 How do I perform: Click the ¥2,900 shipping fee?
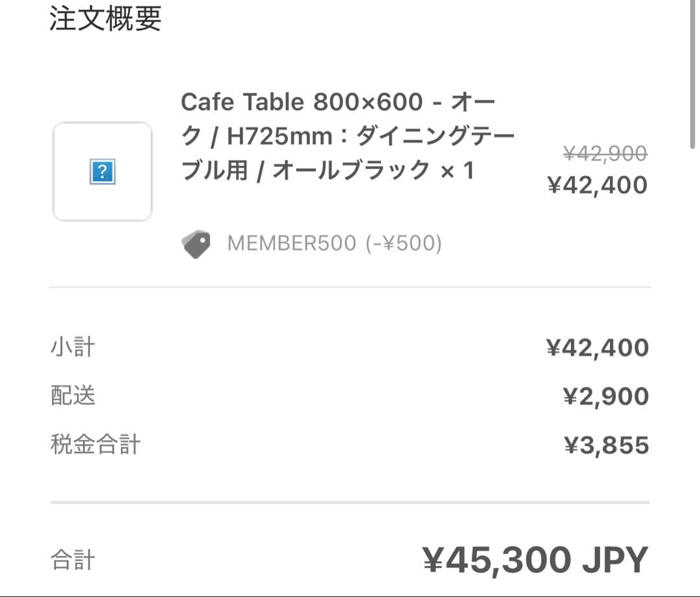[x=606, y=397]
